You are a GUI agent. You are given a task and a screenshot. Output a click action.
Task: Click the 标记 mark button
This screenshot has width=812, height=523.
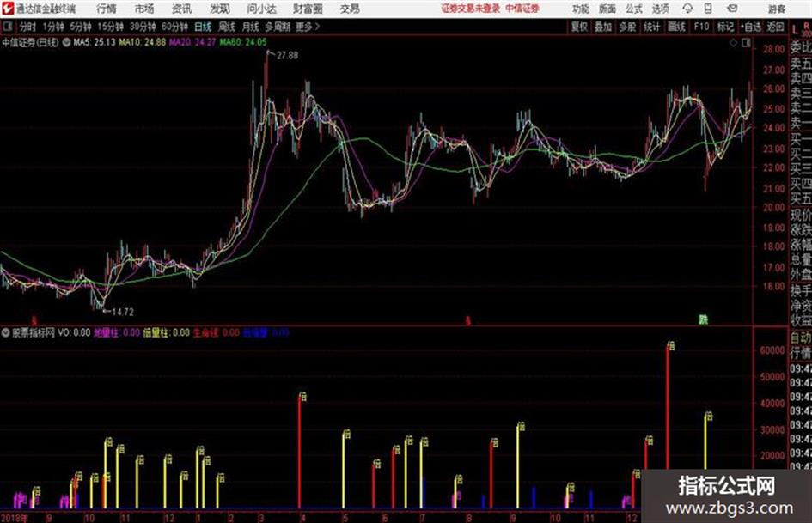coord(725,27)
